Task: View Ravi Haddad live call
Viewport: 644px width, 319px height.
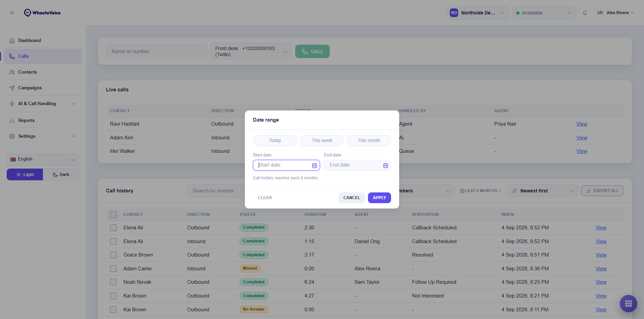Action: point(582,124)
